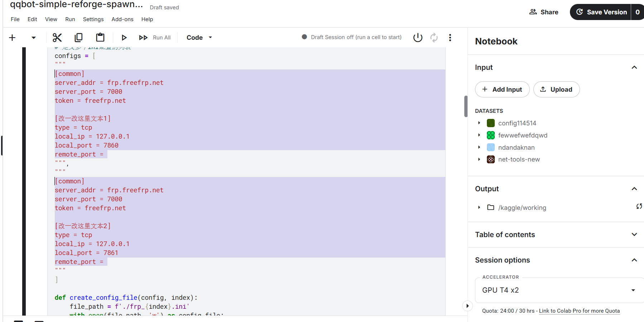Click the /kaggle/working folder icon
Viewport: 644px width, 322px height.
tap(491, 207)
